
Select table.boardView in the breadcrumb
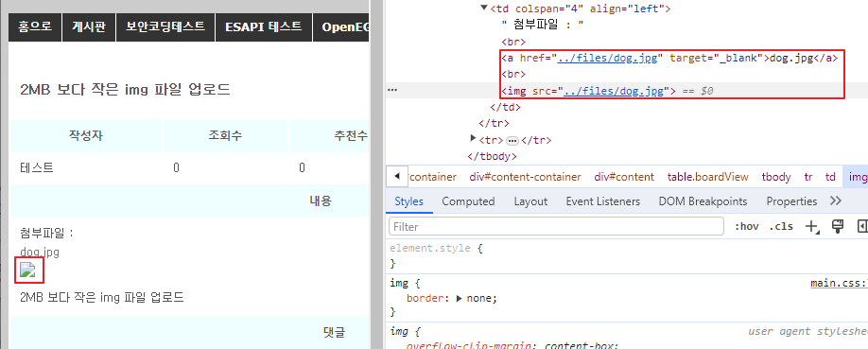(x=707, y=177)
